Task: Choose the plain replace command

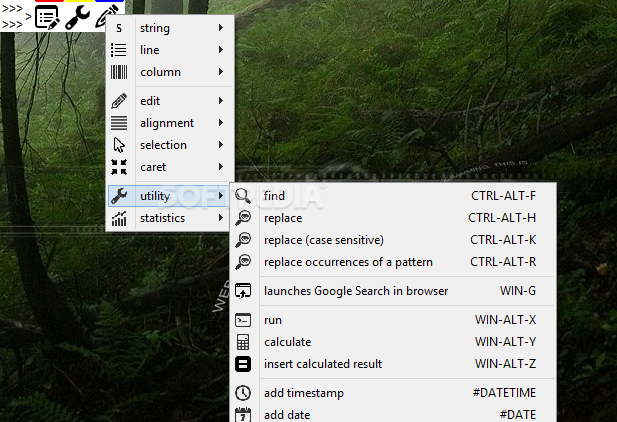Action: [393, 218]
